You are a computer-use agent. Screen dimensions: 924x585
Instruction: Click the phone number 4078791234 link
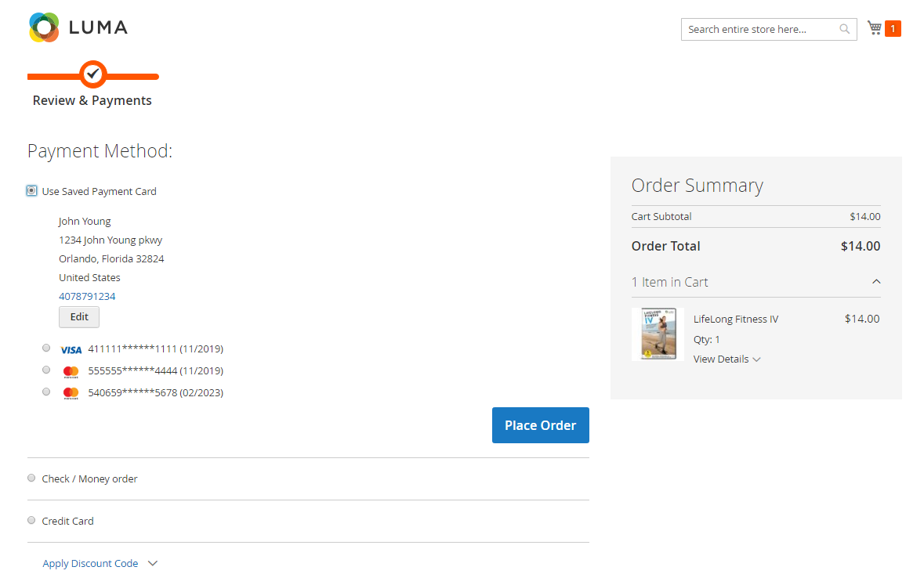coord(87,296)
